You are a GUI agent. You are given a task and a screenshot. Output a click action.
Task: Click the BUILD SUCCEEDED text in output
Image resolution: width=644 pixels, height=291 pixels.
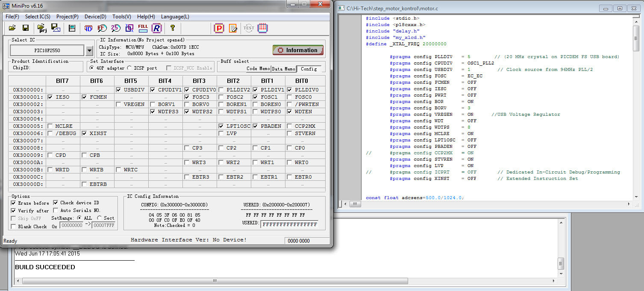(45, 267)
